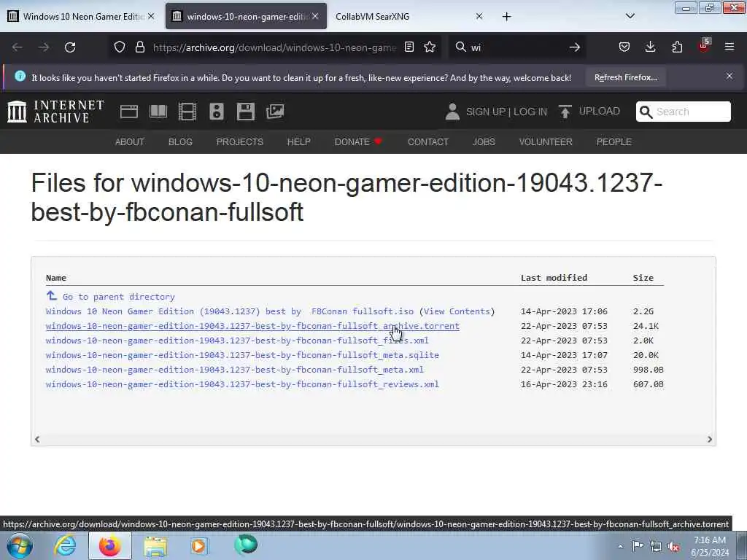
Task: Click the browser forward arrow
Action: point(44,47)
